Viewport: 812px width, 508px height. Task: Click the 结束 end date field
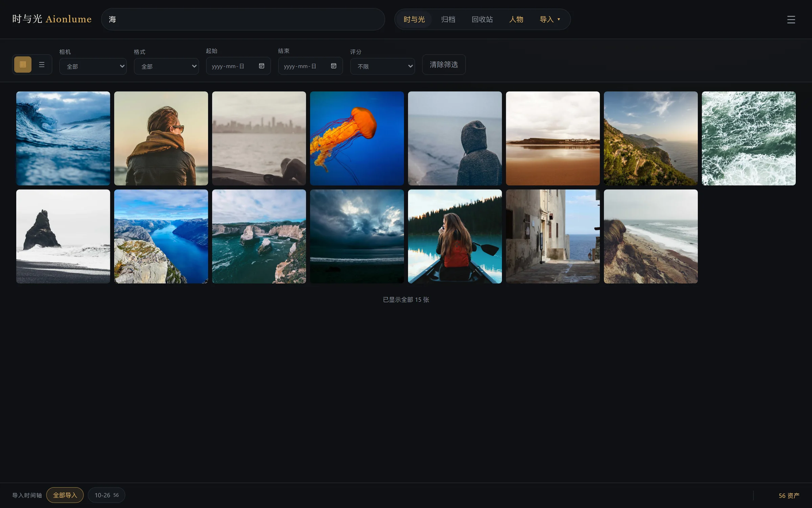pos(310,66)
